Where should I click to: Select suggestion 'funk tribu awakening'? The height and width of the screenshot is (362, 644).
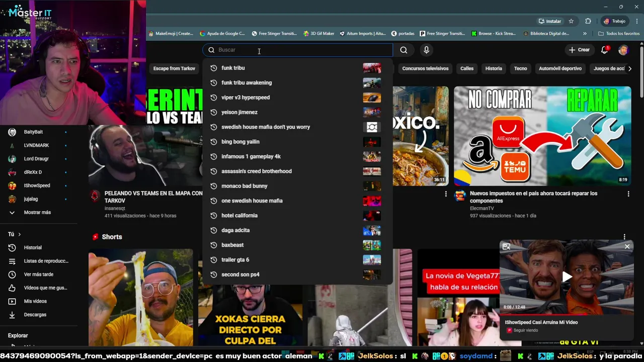click(x=297, y=82)
